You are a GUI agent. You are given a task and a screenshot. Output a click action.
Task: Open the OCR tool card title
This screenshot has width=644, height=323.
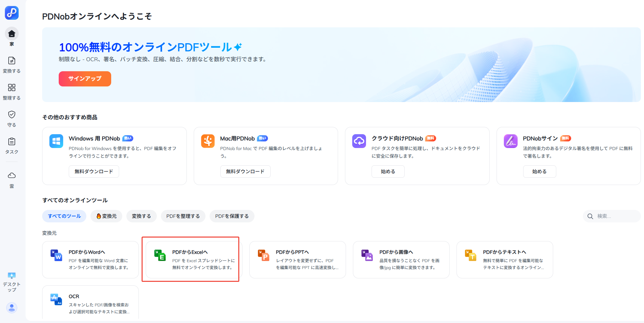coord(74,296)
